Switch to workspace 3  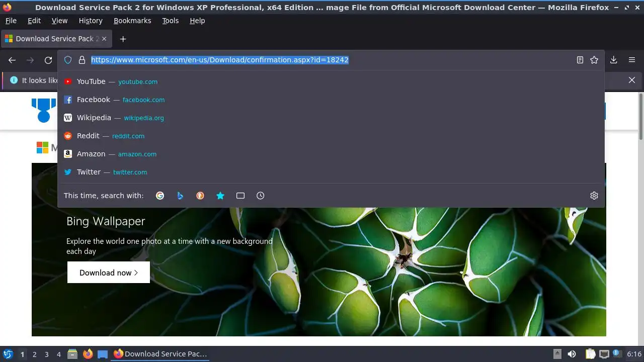47,354
